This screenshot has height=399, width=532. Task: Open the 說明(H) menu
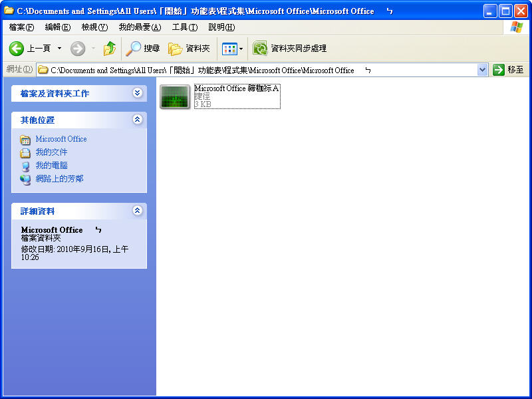221,27
